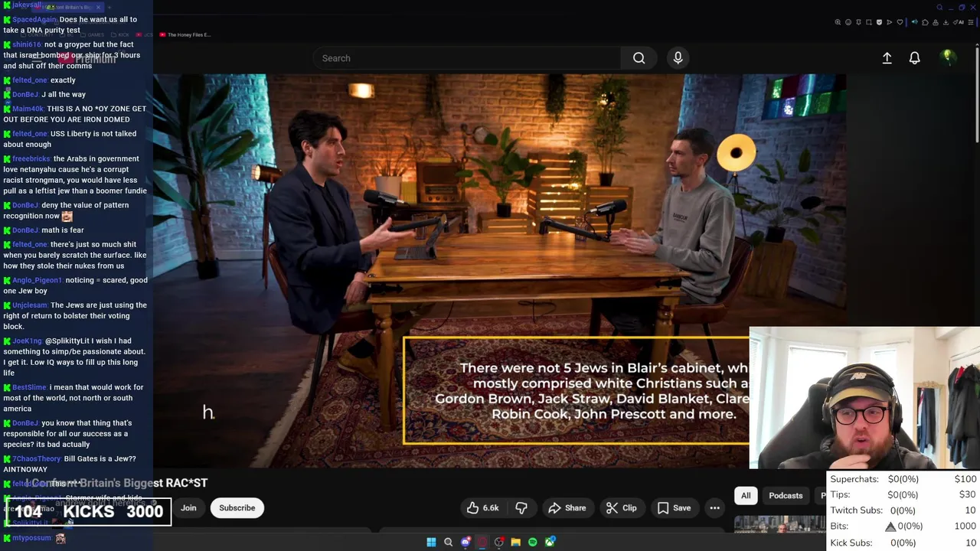The image size is (980, 551).
Task: Open Spotify from the taskbar
Action: [533, 542]
